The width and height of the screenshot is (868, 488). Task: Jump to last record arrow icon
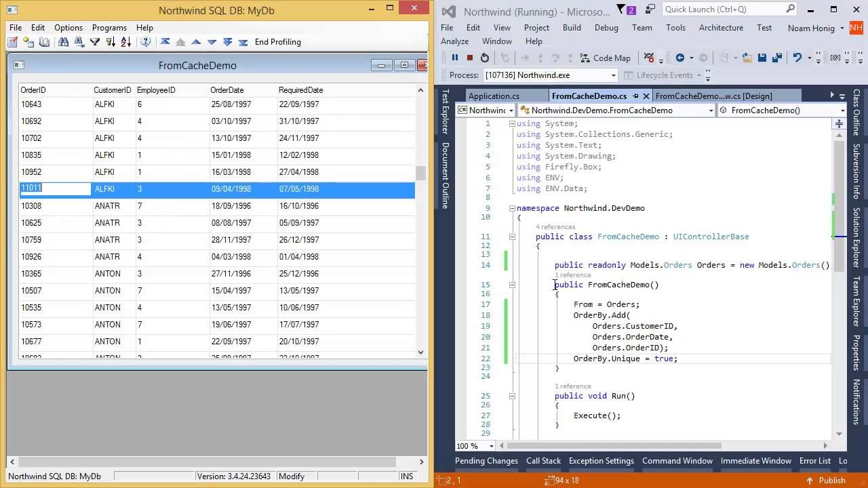point(243,42)
